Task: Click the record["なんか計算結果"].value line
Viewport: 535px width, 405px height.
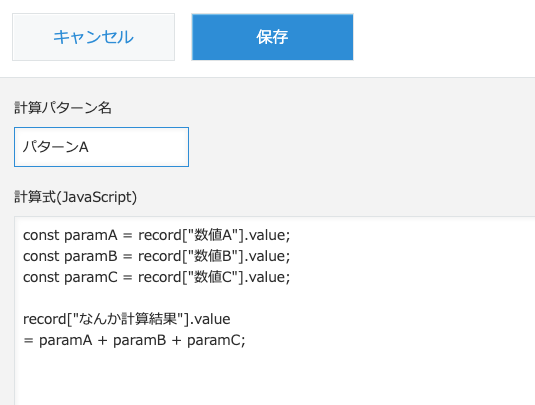Action: 127,319
